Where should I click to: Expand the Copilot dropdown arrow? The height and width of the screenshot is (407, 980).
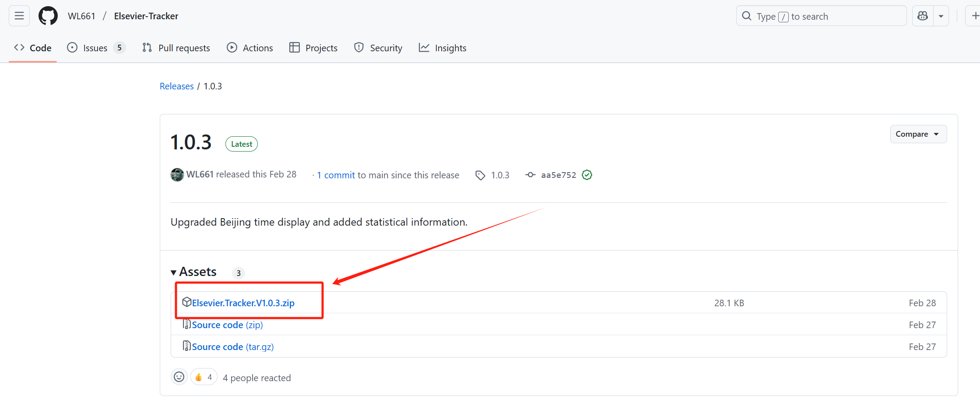tap(941, 16)
